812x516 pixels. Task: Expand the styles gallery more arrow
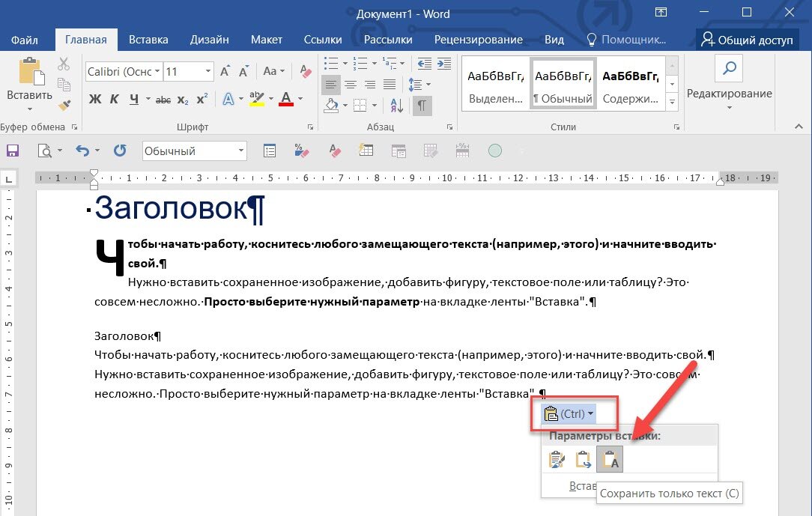coord(672,102)
